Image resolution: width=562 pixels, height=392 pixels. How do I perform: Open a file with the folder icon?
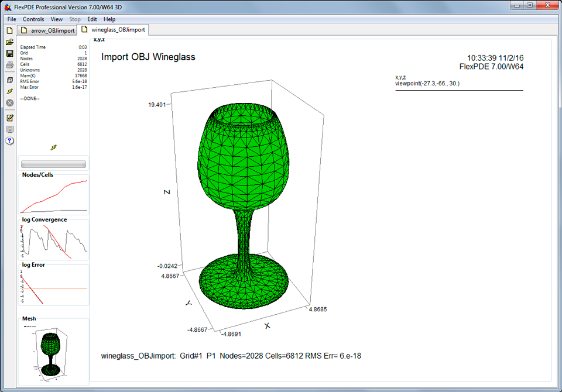[10, 42]
